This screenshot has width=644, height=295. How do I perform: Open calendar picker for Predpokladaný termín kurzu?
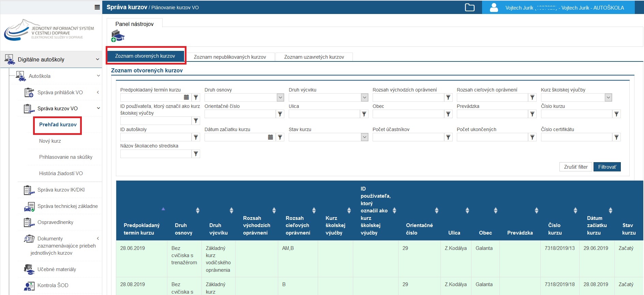(x=186, y=98)
